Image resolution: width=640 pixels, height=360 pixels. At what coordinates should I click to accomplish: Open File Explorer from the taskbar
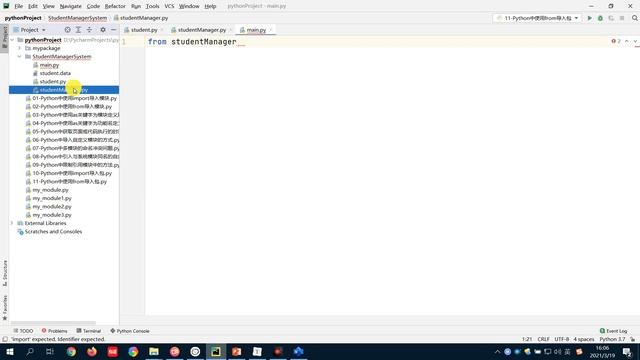(154, 351)
